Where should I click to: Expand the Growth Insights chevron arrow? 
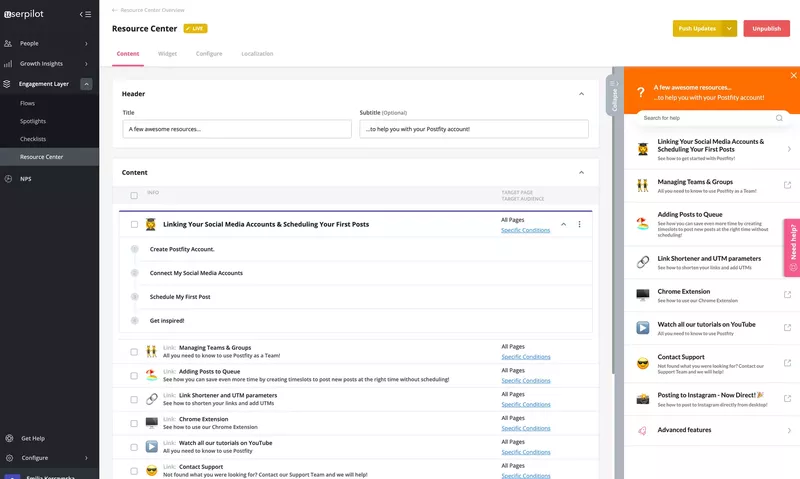[x=86, y=64]
